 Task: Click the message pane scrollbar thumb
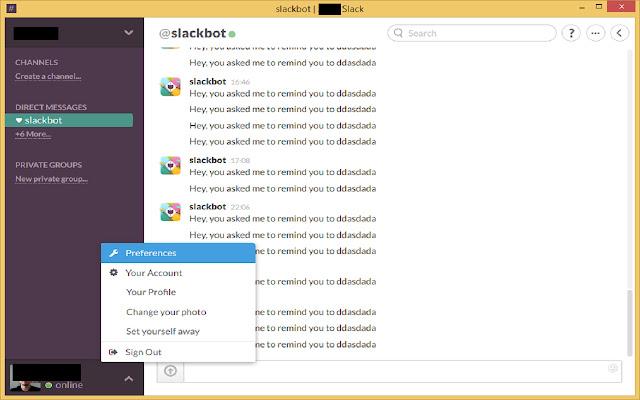[x=630, y=322]
